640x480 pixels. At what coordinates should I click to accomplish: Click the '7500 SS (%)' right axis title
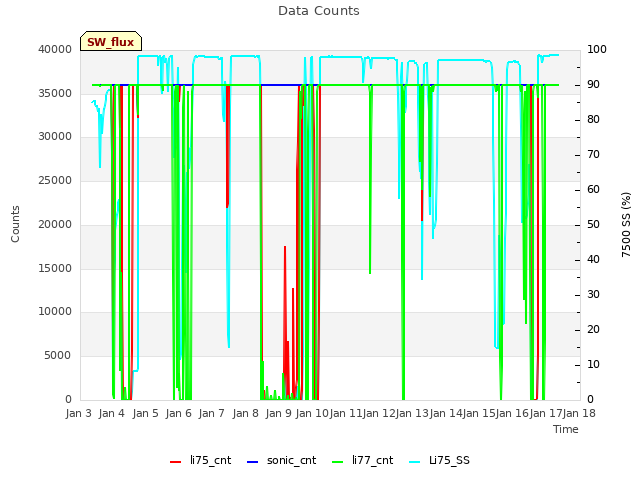pos(626,224)
